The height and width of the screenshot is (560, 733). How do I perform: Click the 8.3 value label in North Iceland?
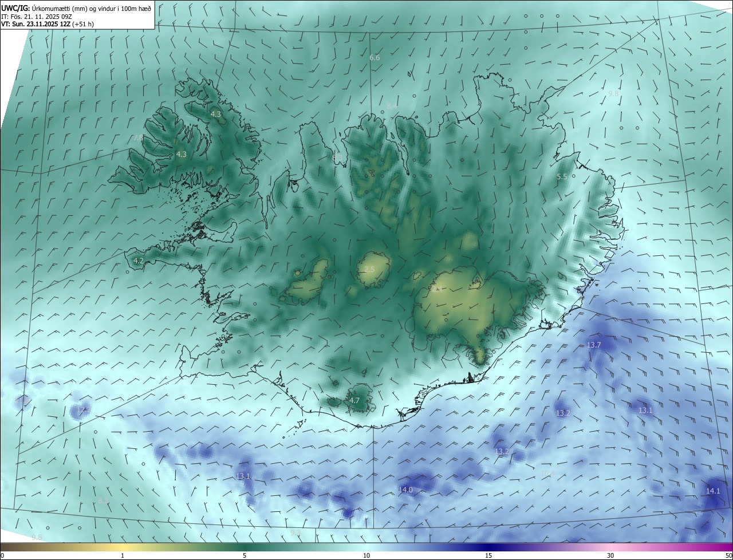[338, 158]
